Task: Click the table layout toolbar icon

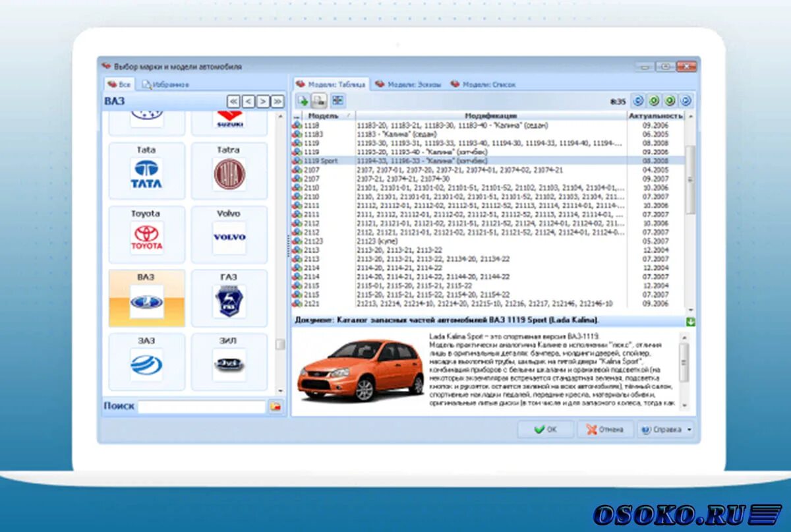Action: click(337, 101)
